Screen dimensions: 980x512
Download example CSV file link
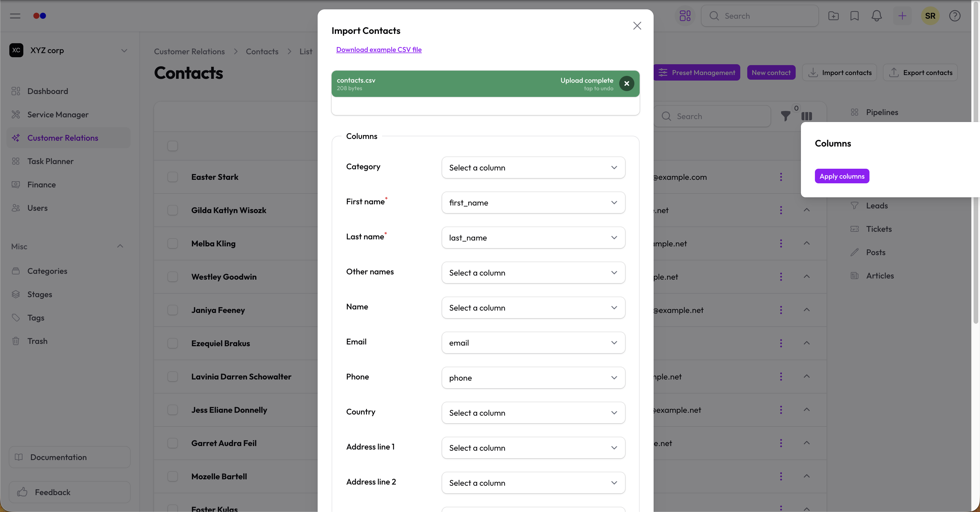[x=379, y=50]
